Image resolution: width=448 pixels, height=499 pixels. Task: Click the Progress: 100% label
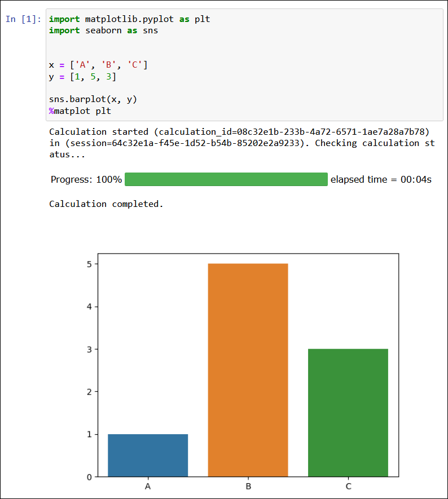click(86, 179)
